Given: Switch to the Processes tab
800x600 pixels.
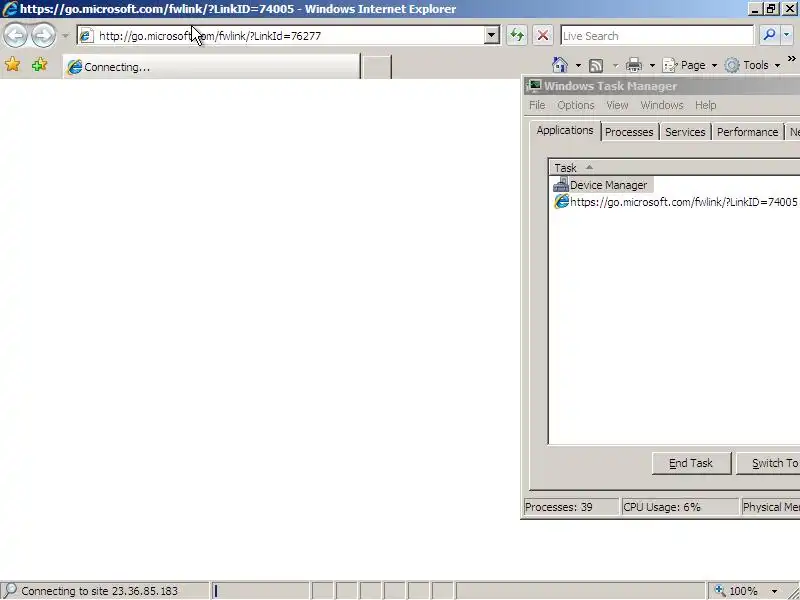Looking at the screenshot, I should 629,132.
